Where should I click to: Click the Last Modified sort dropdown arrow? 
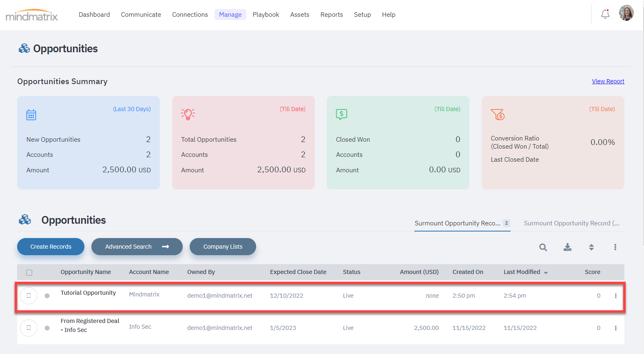point(546,273)
